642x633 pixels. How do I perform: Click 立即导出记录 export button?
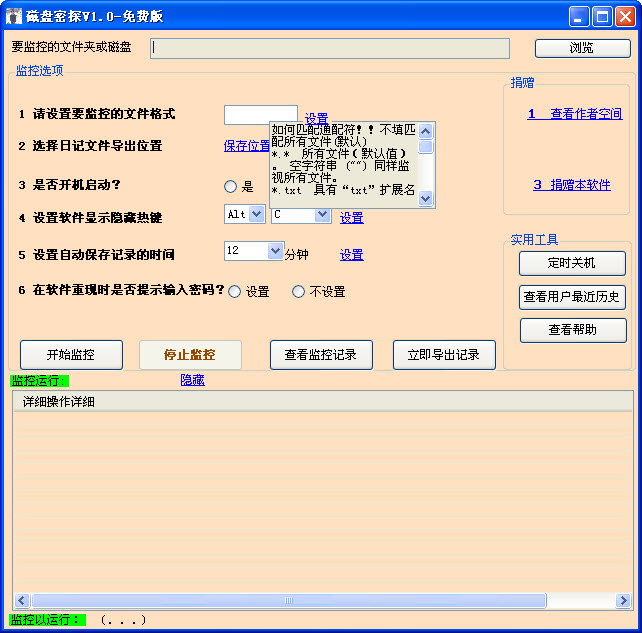click(443, 355)
